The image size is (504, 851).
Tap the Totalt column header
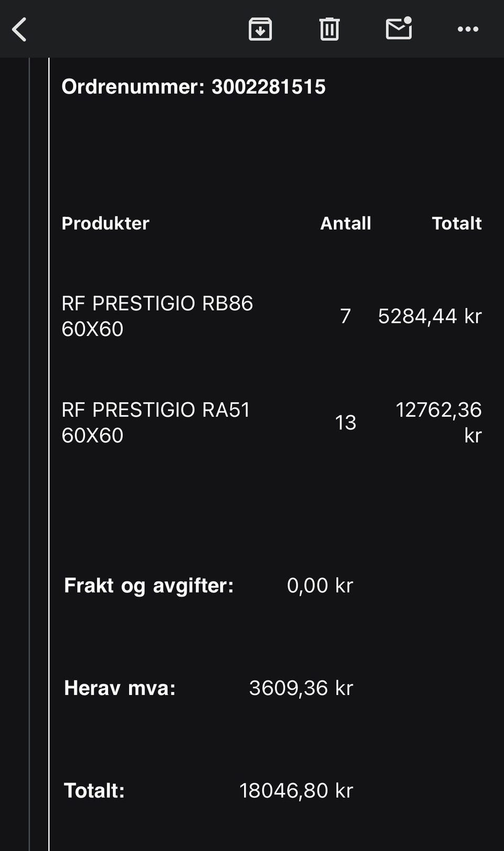tap(456, 223)
